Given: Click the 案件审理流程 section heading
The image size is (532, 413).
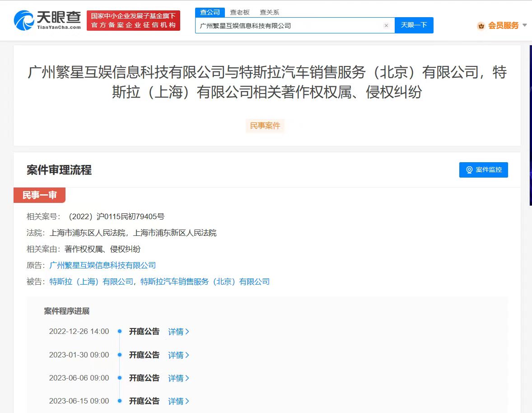Looking at the screenshot, I should [59, 170].
